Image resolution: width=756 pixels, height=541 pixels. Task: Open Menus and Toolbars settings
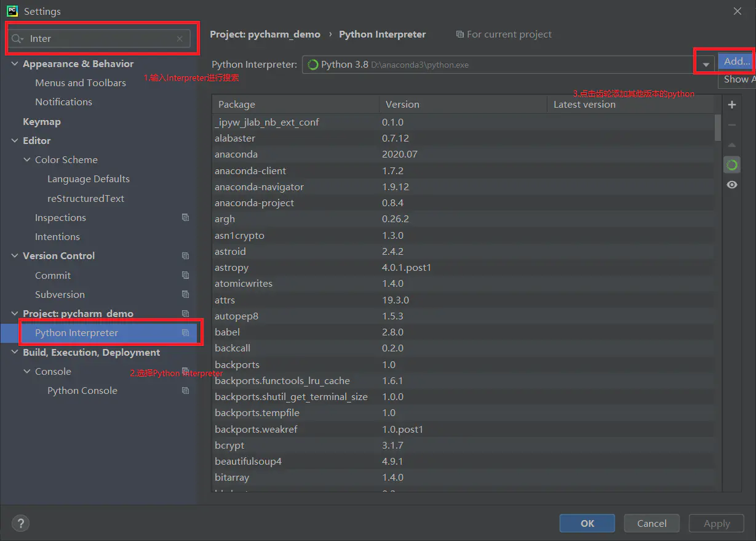[x=81, y=82]
